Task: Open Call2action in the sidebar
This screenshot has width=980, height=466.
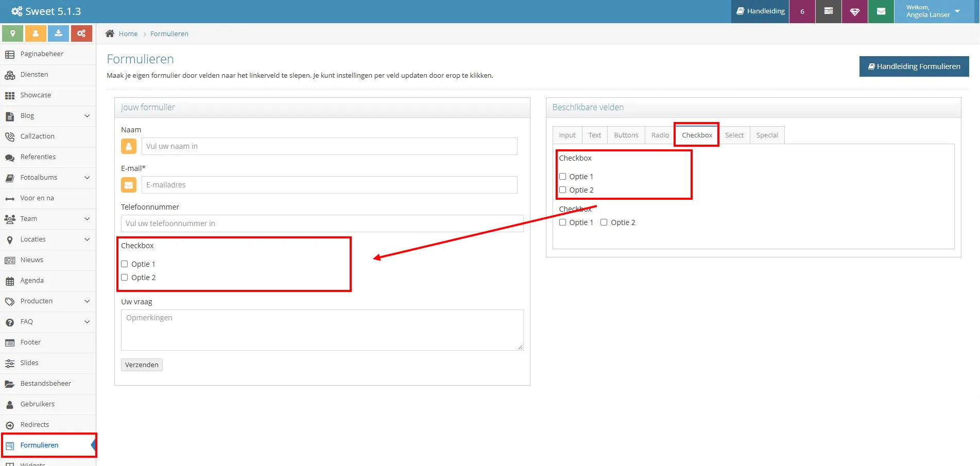Action: click(x=48, y=136)
